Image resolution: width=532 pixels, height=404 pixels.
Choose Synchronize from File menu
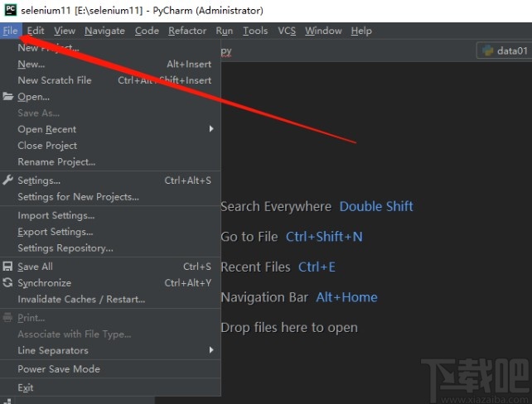(110, 282)
